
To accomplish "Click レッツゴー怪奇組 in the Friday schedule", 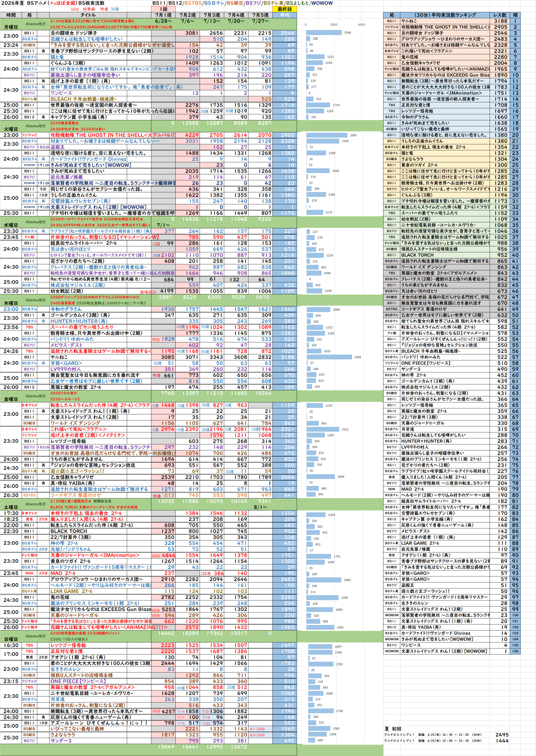I will tap(68, 441).
